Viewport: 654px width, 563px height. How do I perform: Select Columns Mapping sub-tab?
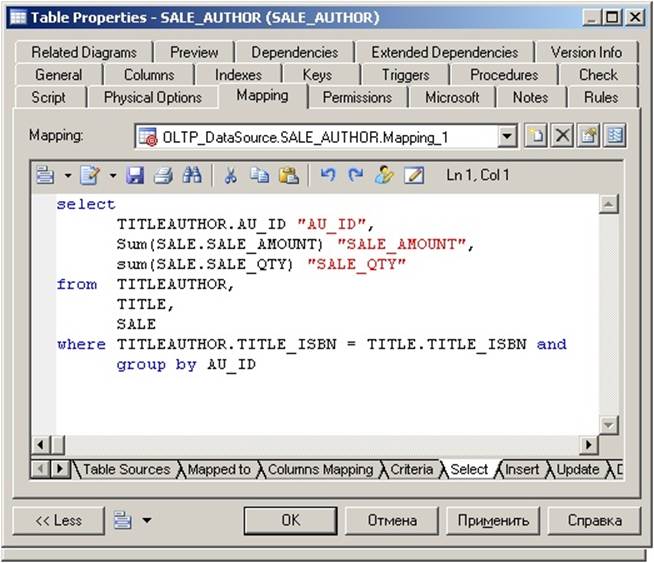point(320,470)
